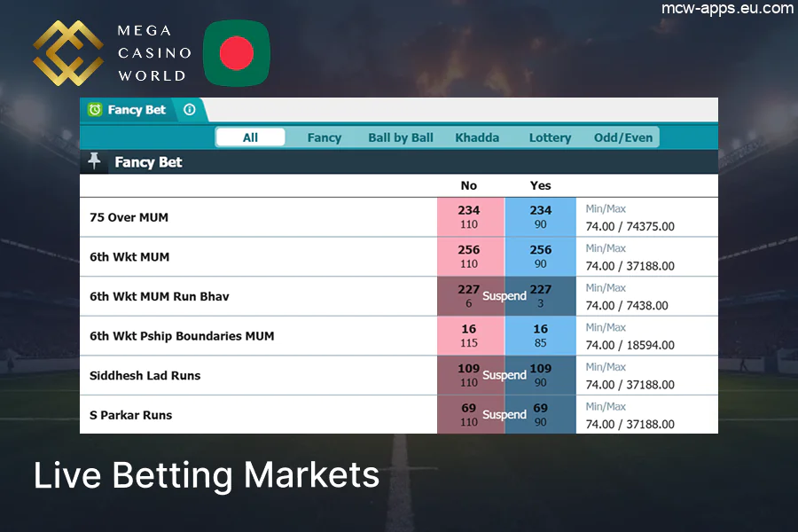798x532 pixels.
Task: Bet Yes 16 on 6th Wkt Pship Boundaries
Action: click(x=541, y=336)
